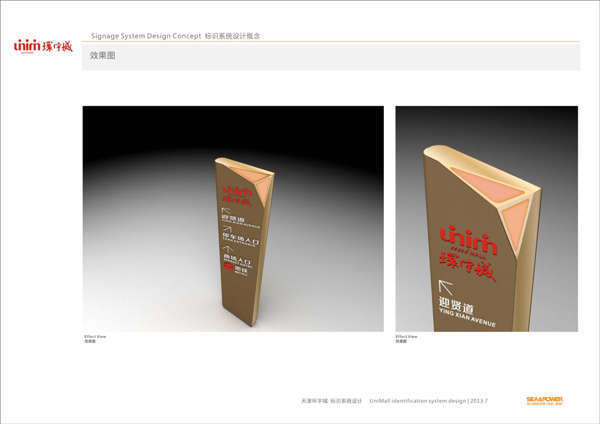Select the Chinese header text '标识系统设计概念'

232,36
